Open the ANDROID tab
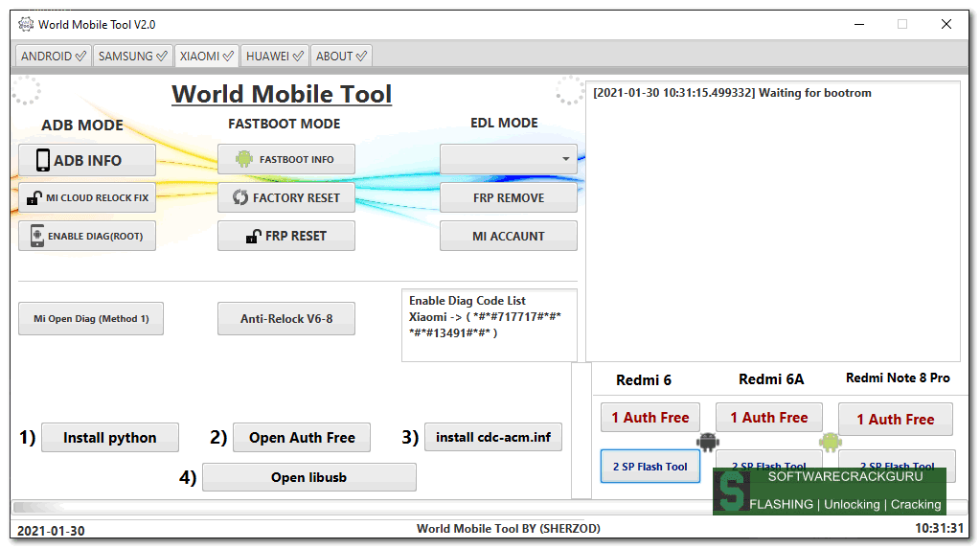The width and height of the screenshot is (980, 549). pyautogui.click(x=53, y=57)
